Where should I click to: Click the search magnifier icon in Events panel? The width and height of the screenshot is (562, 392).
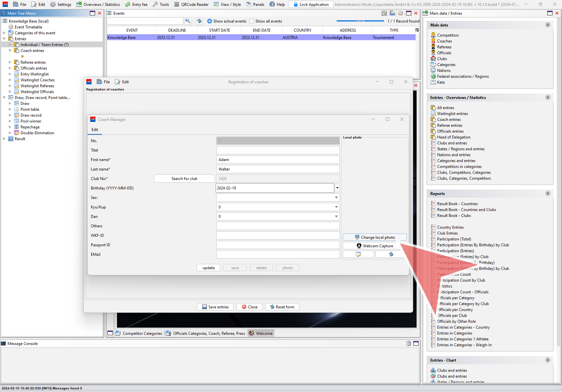188,21
